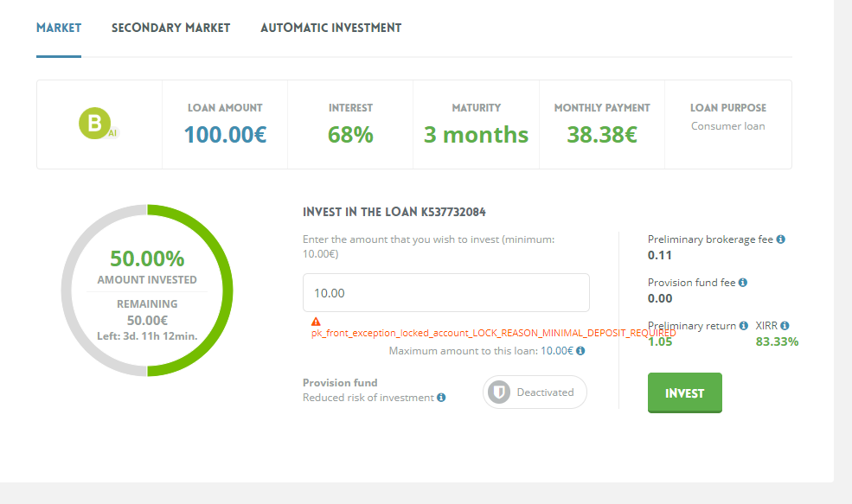Open the Automatic Investment tab
This screenshot has width=852, height=504.
click(x=331, y=28)
